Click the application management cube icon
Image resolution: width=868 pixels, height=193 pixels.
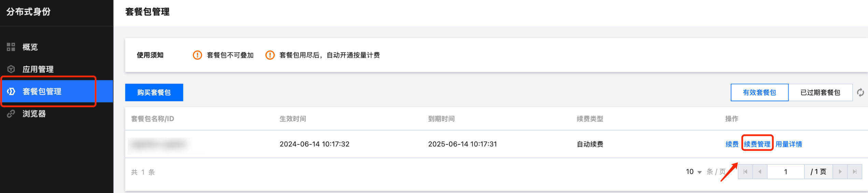(11, 69)
